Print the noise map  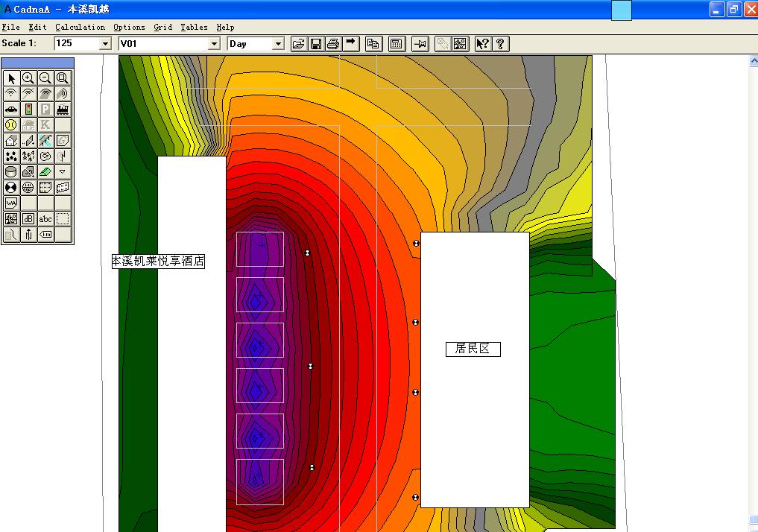click(x=333, y=44)
